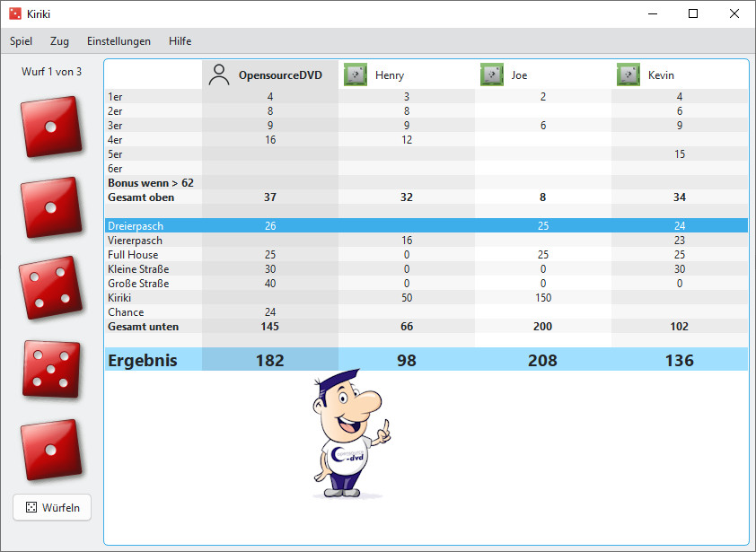Click Joe's computer player icon
Image resolution: width=756 pixels, height=552 pixels.
click(x=492, y=75)
